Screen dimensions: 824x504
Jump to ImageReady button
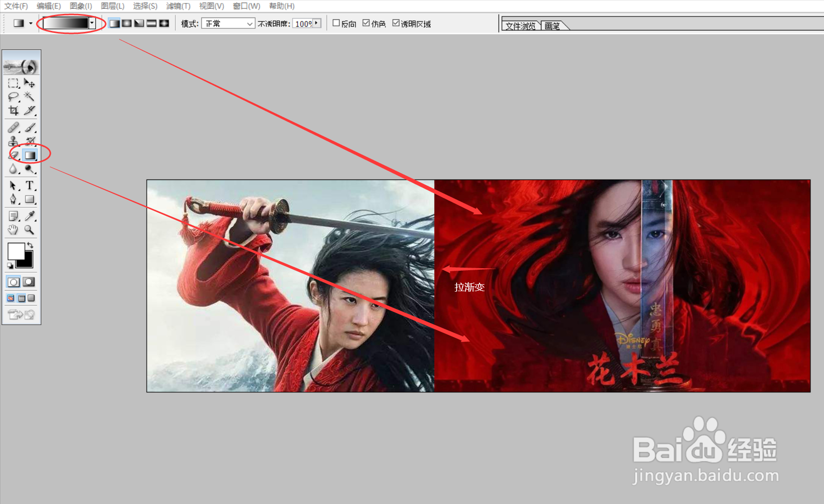[21, 314]
